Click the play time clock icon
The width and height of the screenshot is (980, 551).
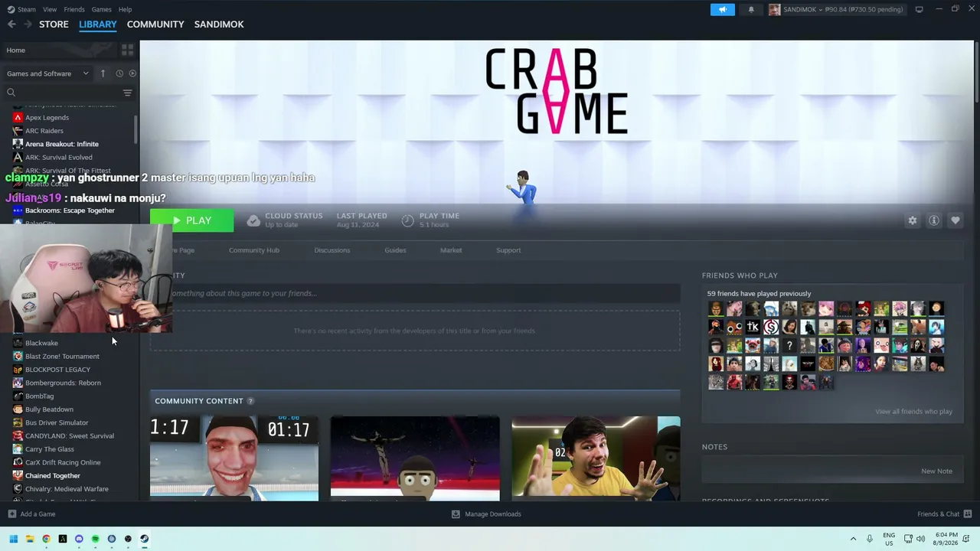tap(407, 220)
